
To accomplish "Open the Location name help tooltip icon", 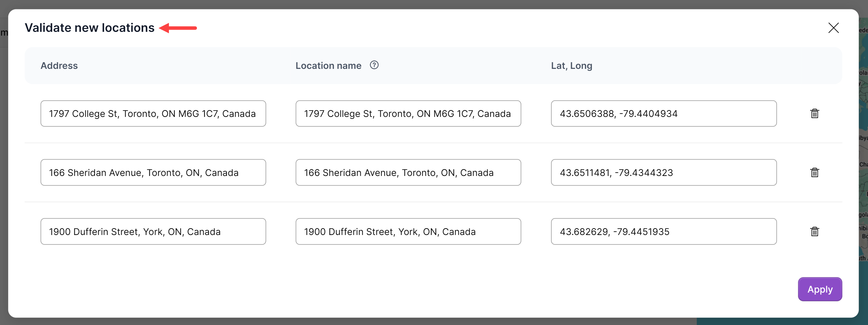I will point(374,65).
